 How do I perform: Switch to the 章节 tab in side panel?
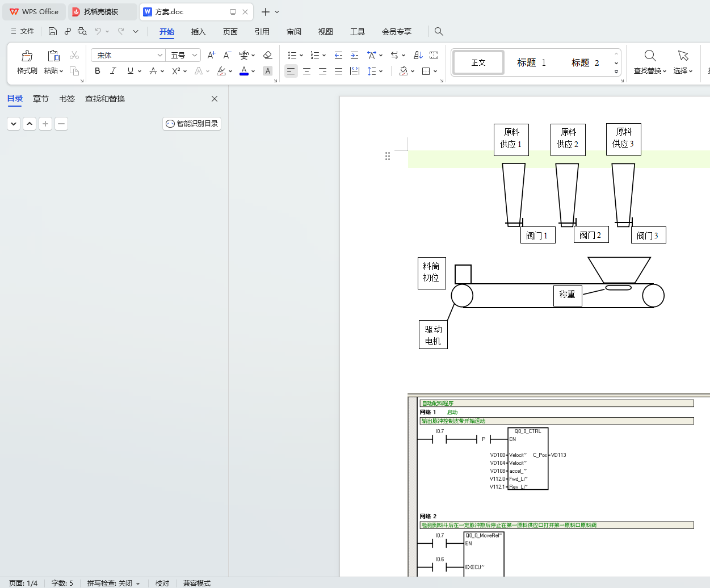click(41, 99)
